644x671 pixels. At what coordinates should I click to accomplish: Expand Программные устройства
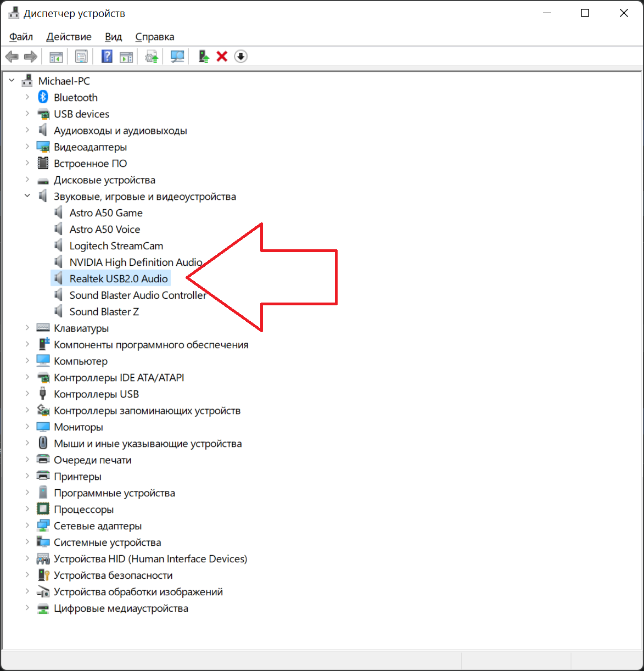(x=27, y=493)
